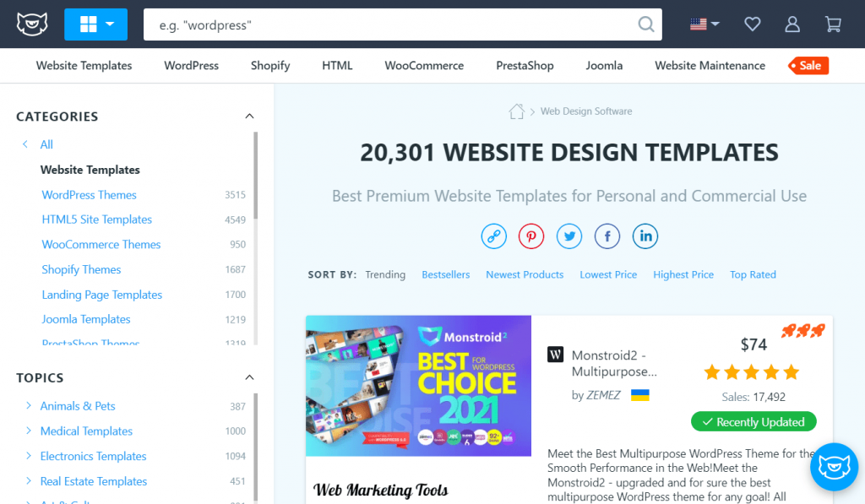Screen dimensions: 865x504
Task: Click the magnifying glass search icon
Action: 646,24
